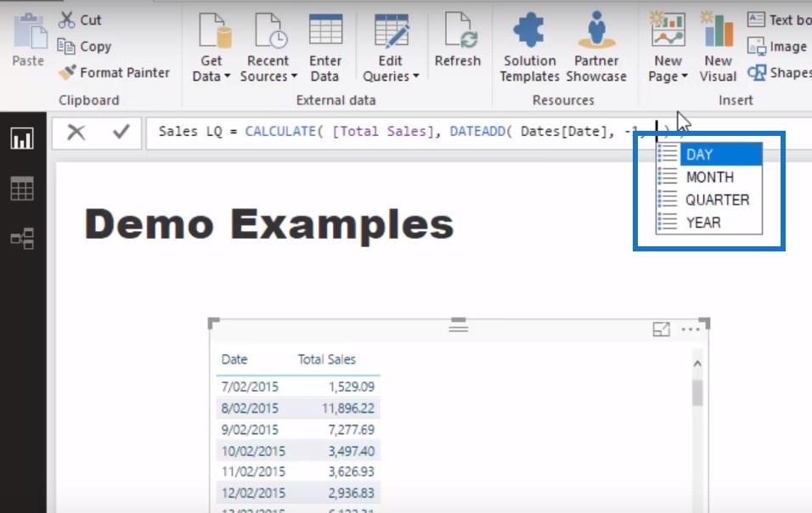Insert a Text box
The width and height of the screenshot is (812, 513).
tap(780, 20)
